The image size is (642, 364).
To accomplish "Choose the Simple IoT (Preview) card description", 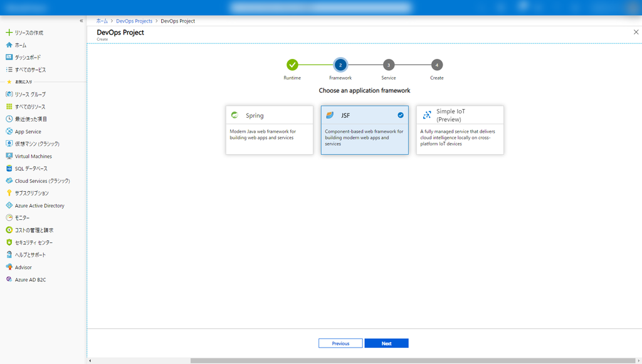I will click(457, 137).
